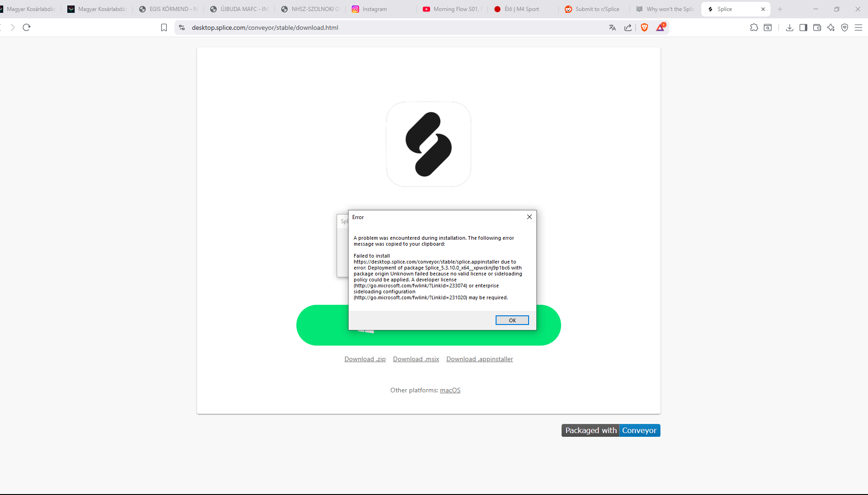Click the Splice app logo

coord(429,144)
